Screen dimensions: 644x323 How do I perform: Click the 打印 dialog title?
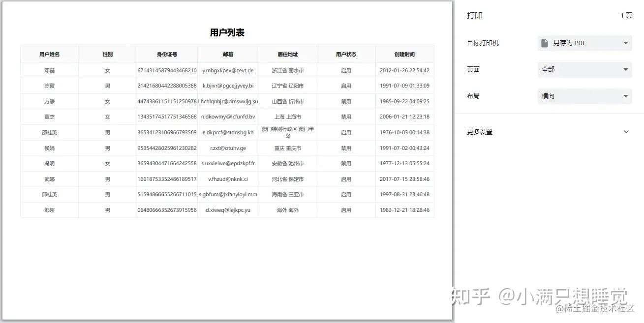(x=474, y=15)
